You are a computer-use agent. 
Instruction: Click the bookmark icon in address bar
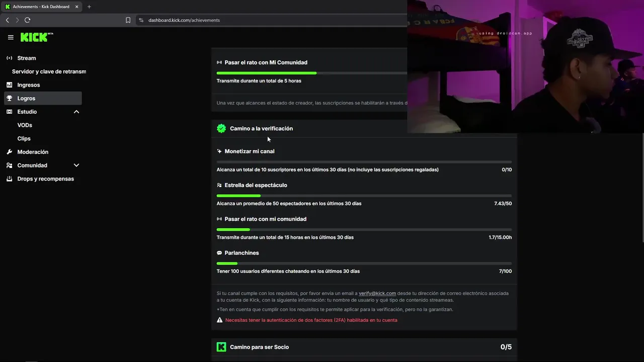[x=128, y=20]
